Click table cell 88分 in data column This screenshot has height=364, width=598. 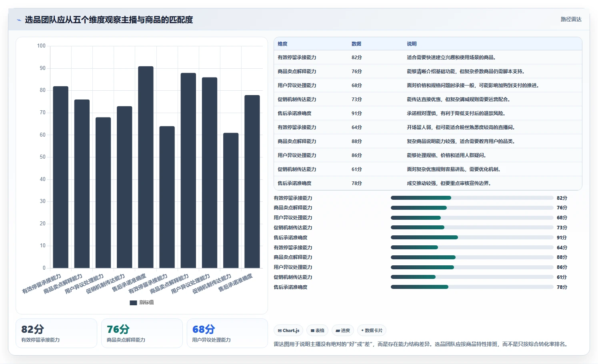point(357,141)
